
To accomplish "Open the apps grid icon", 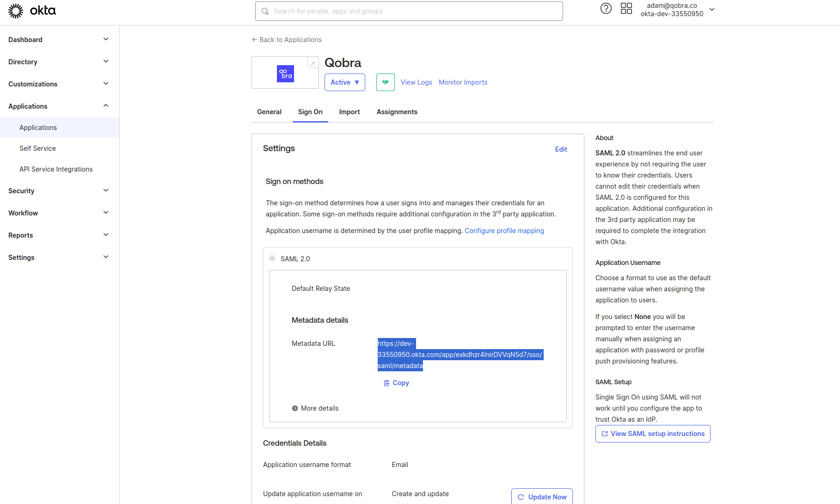I will point(626,8).
